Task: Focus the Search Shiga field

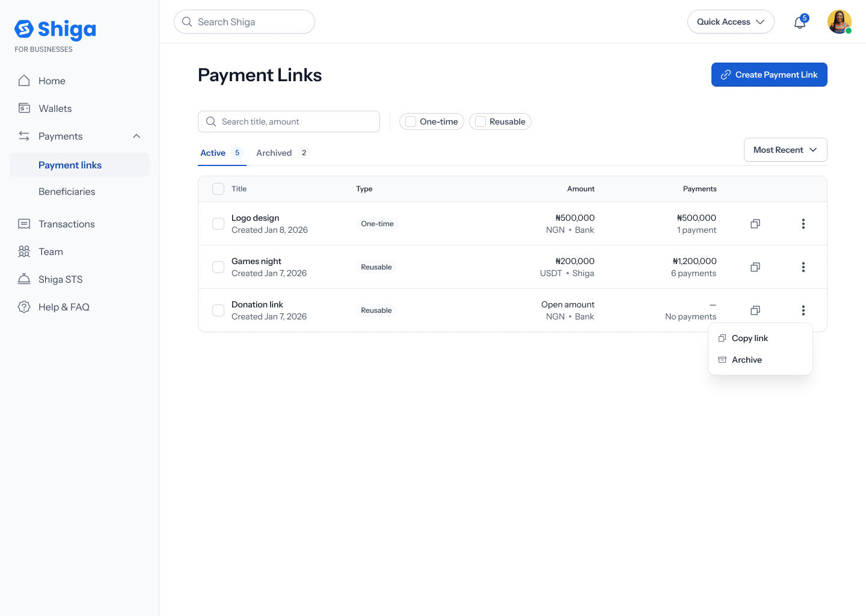Action: (244, 22)
